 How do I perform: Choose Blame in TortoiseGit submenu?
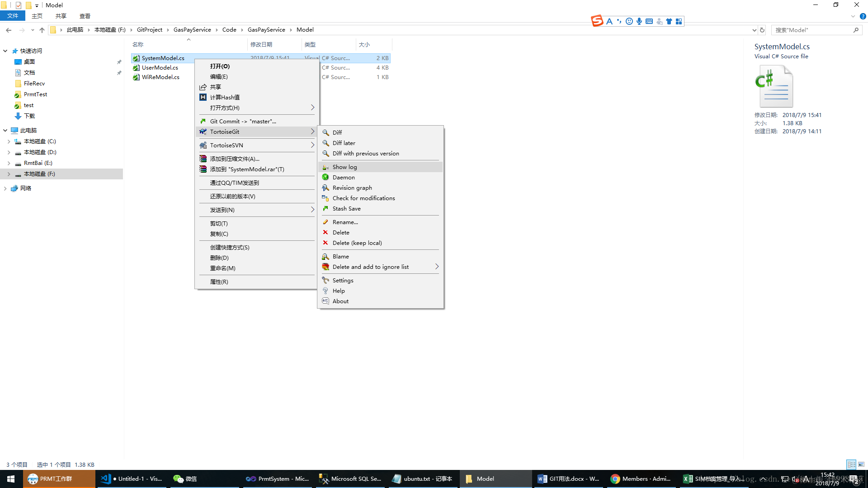click(x=340, y=256)
